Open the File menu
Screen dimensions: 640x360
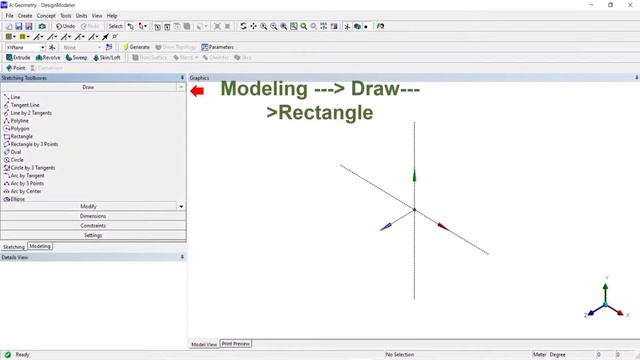point(9,16)
